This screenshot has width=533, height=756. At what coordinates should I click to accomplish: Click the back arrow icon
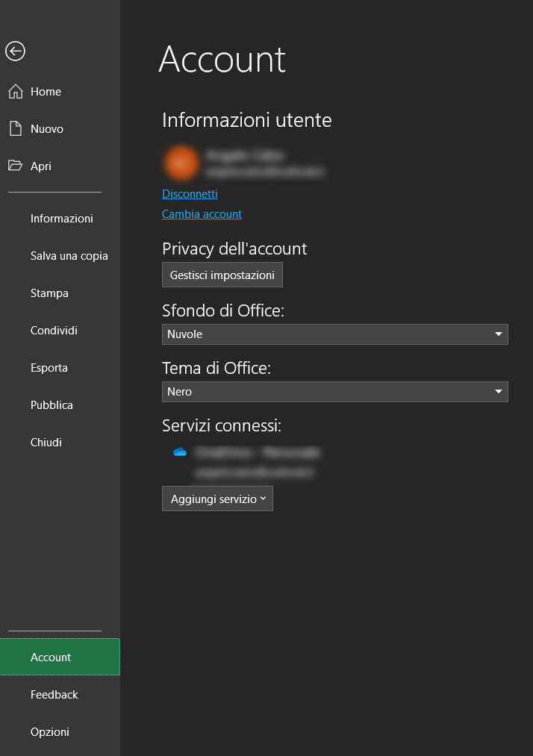[x=15, y=51]
